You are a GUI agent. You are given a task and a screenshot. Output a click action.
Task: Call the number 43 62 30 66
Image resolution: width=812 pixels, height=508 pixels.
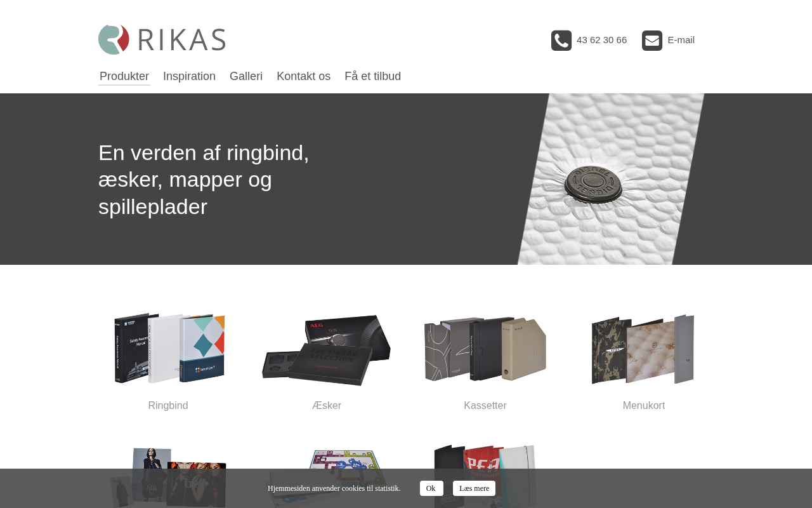(x=601, y=40)
